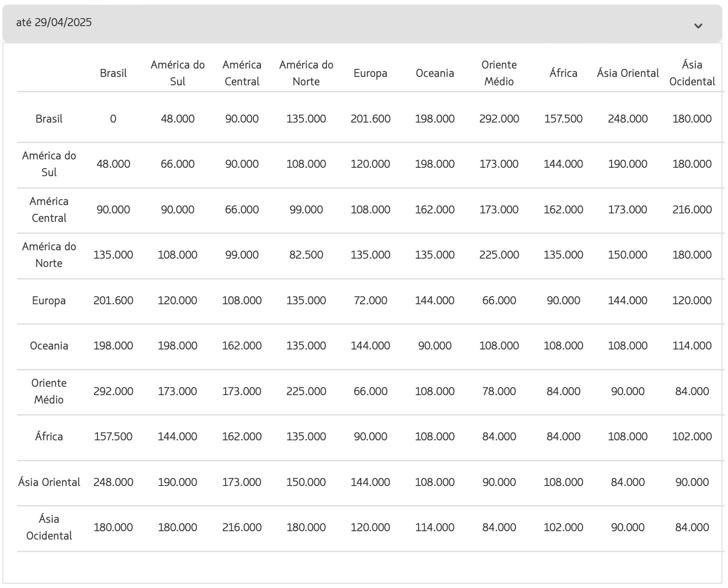
Task: Click '66.000' in the América do Sul row
Action: pos(178,164)
